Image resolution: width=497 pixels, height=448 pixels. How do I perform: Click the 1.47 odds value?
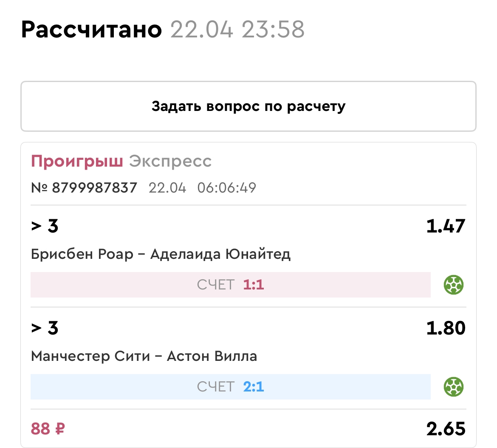pos(446,226)
